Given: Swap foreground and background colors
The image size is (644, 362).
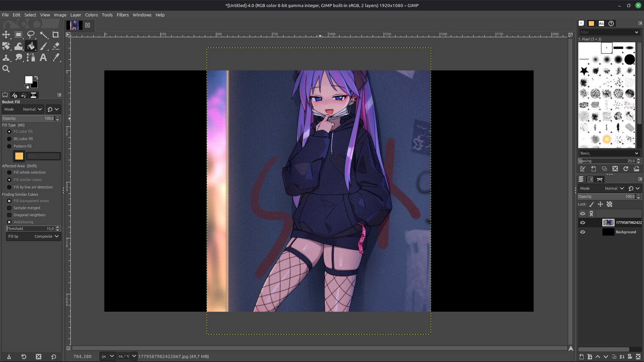Looking at the screenshot, I should [x=36, y=78].
